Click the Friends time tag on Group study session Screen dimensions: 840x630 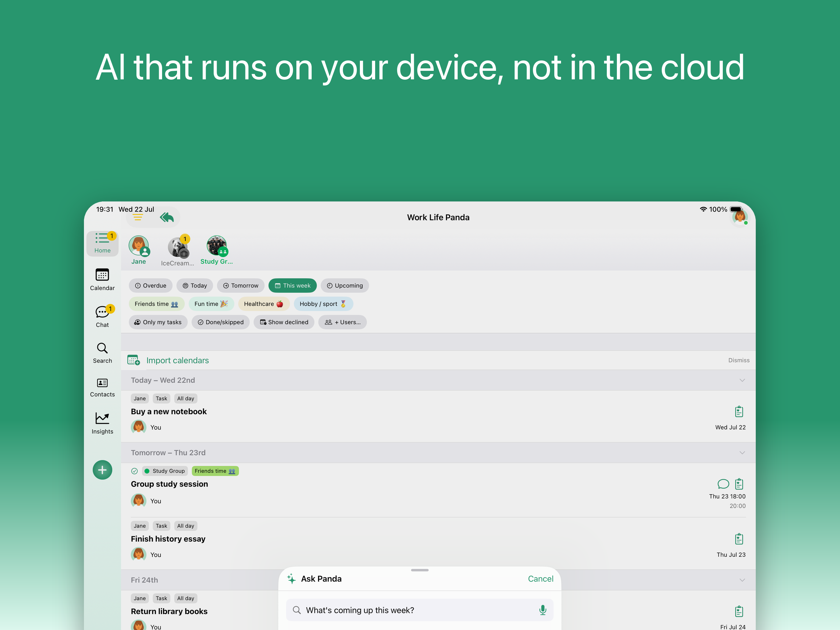[215, 471]
